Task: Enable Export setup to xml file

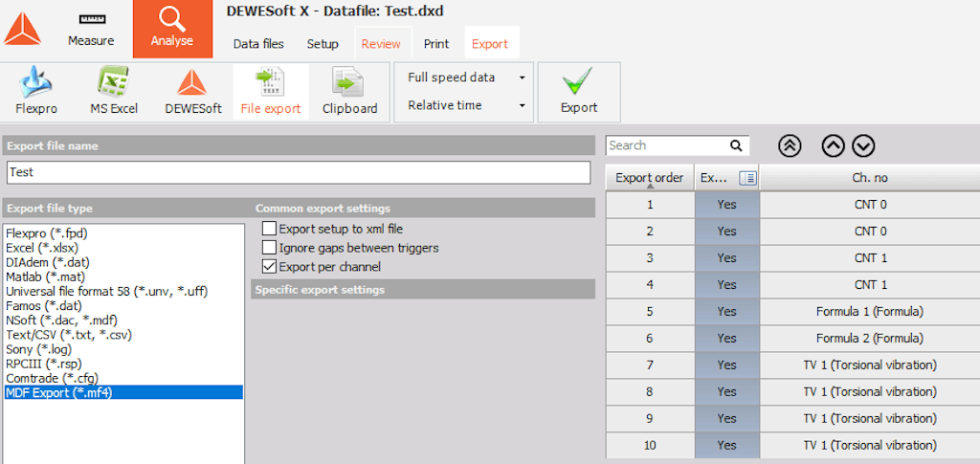Action: [x=269, y=229]
